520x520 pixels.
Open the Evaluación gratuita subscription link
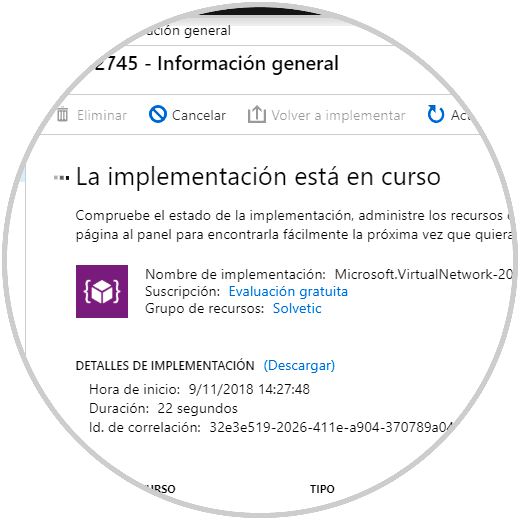click(288, 291)
